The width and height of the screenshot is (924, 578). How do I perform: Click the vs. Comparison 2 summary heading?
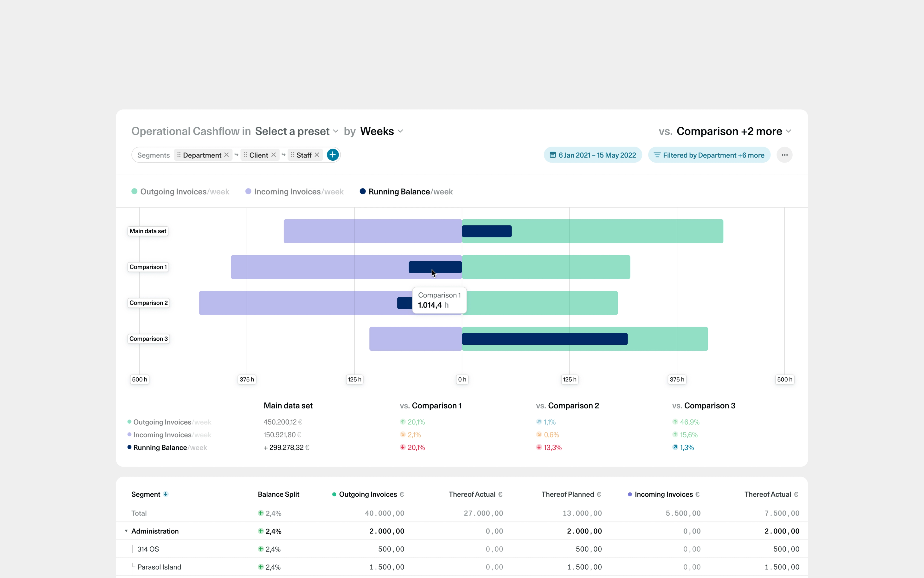point(567,406)
